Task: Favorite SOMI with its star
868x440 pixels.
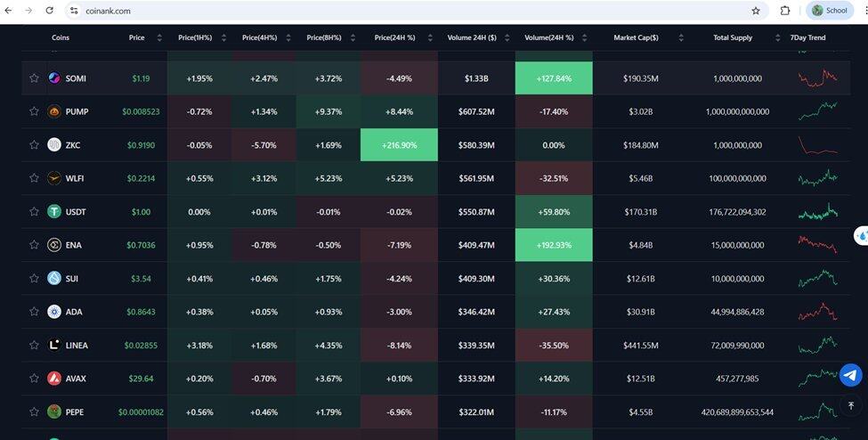Action: [34, 78]
